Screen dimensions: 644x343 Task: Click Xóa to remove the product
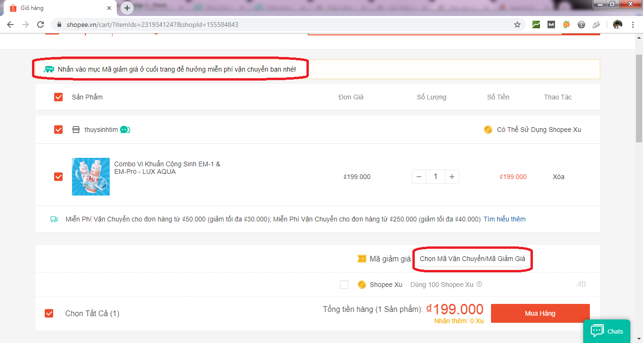558,177
